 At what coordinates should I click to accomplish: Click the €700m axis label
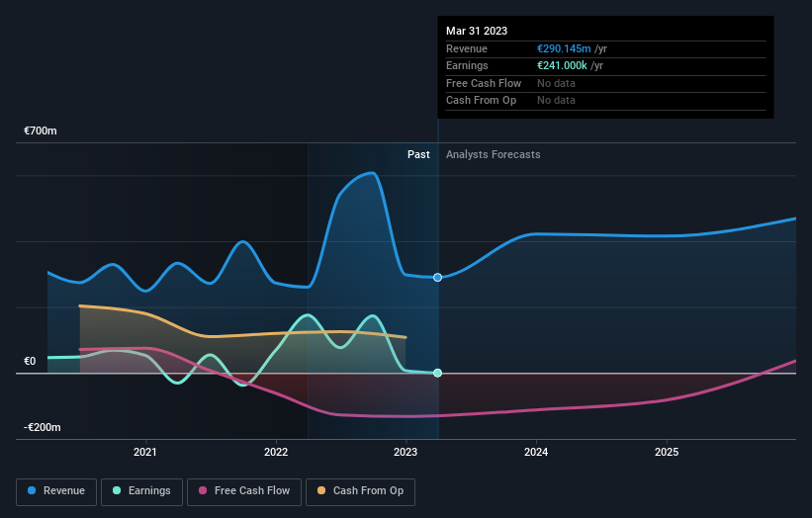click(x=41, y=130)
